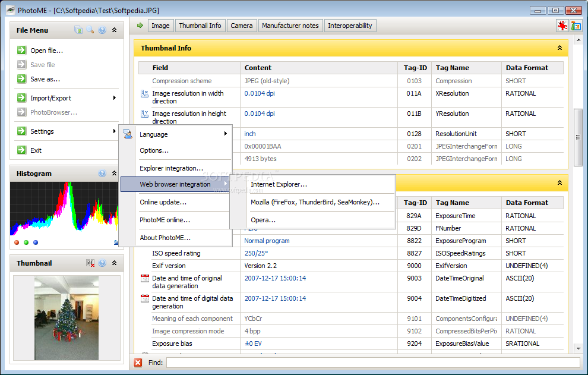This screenshot has width=588, height=375.
Task: Select Opera... integration
Action: pyautogui.click(x=263, y=220)
